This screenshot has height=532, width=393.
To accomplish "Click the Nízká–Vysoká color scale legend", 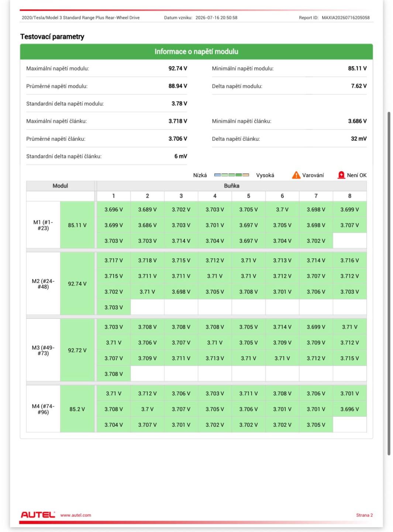I will click(232, 175).
